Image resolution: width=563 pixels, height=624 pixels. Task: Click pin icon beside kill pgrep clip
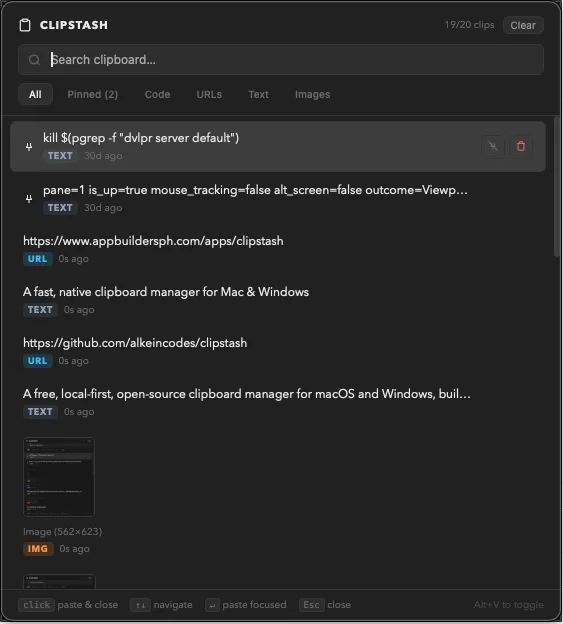click(29, 147)
